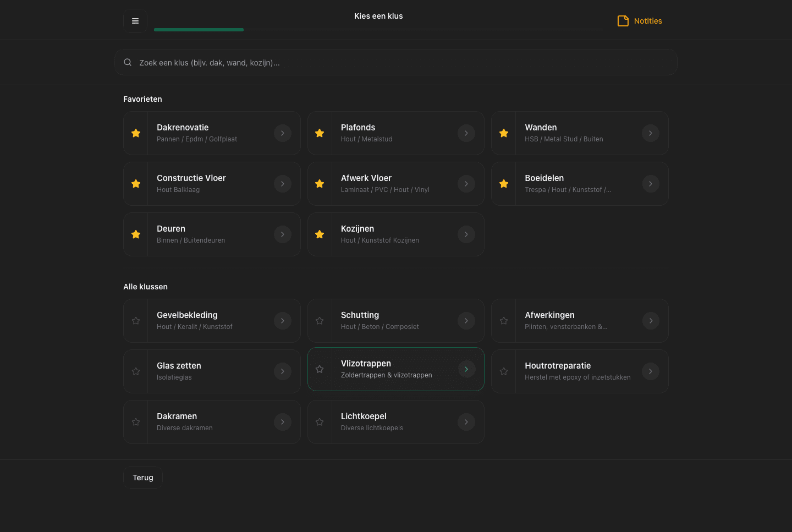Add Gevelbekleding to favorites with star
This screenshot has height=532, width=792.
pyautogui.click(x=136, y=321)
